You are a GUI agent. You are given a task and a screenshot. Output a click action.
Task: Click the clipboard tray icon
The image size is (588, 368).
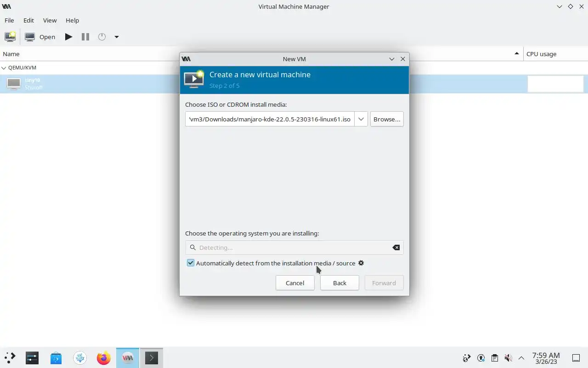point(495,358)
